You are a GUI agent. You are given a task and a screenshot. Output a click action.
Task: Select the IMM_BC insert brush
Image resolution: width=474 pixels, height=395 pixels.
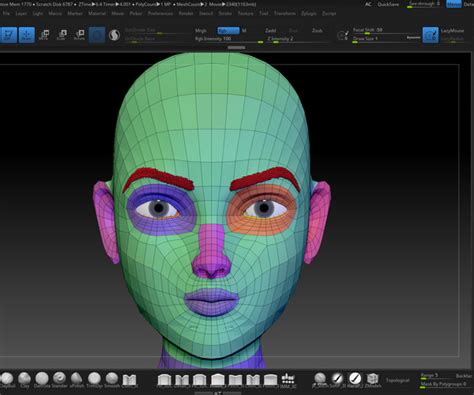coord(288,380)
